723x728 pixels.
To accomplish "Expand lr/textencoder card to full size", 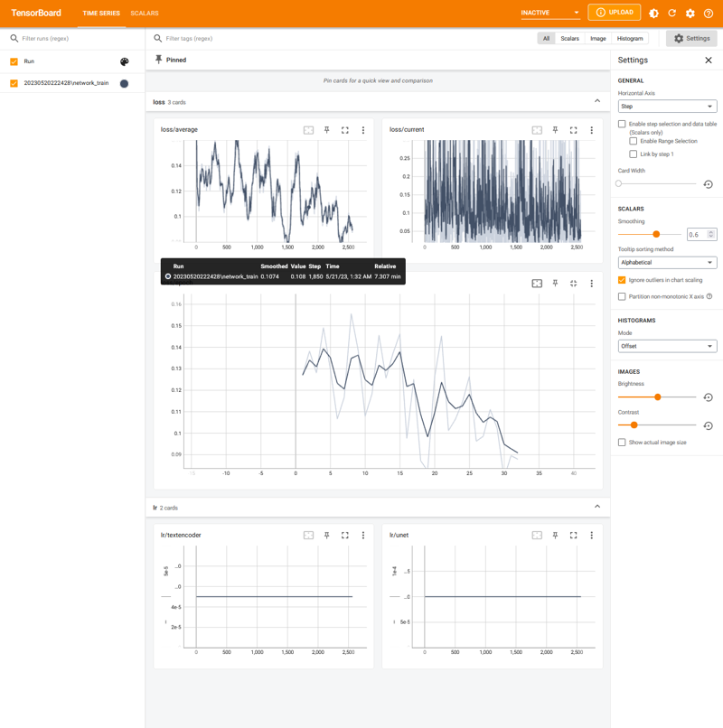I will (344, 536).
